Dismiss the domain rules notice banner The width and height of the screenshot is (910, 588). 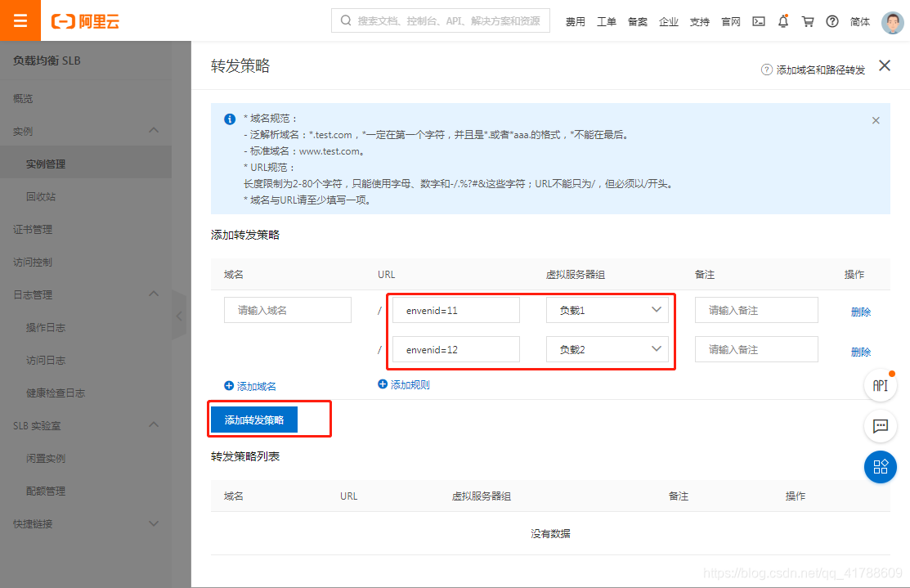875,119
